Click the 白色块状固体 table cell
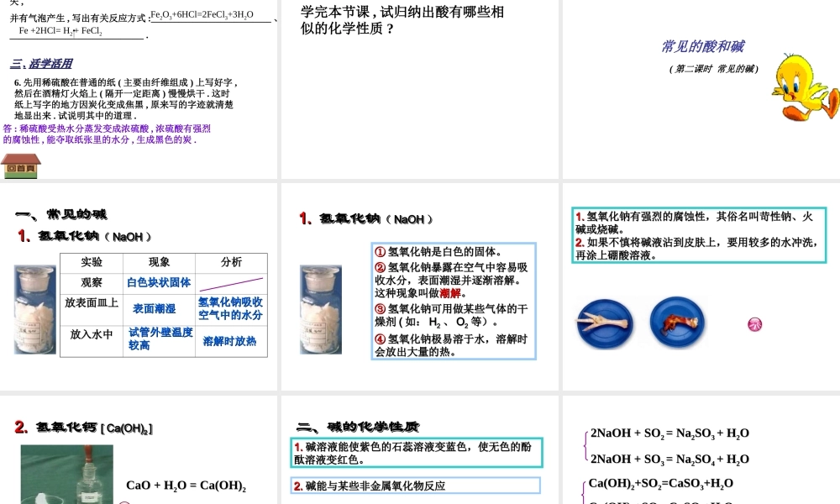This screenshot has height=504, width=840. 159,283
